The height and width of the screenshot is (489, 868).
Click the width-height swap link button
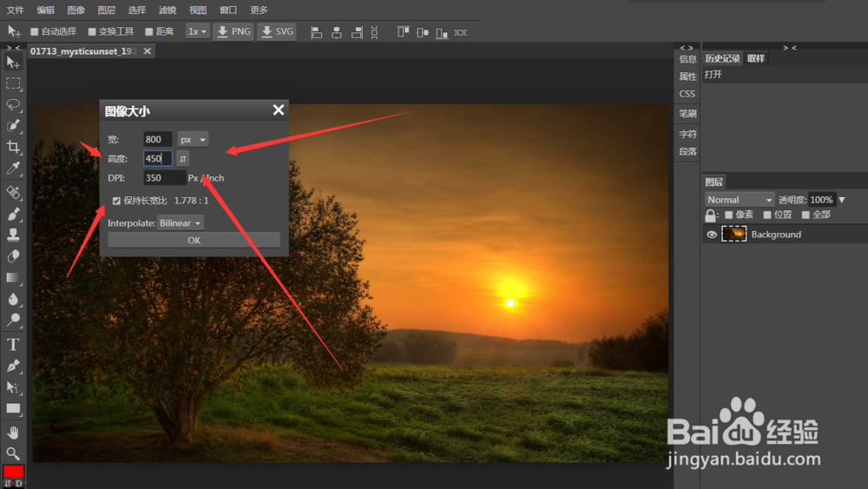(x=182, y=159)
